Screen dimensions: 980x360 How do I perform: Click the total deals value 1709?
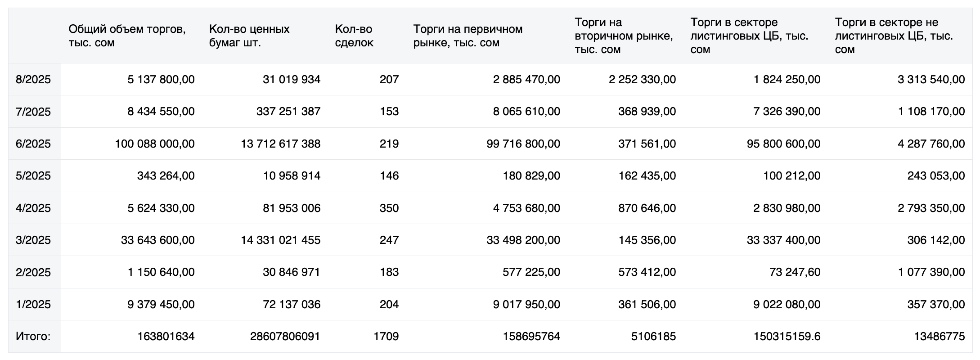[x=386, y=337]
